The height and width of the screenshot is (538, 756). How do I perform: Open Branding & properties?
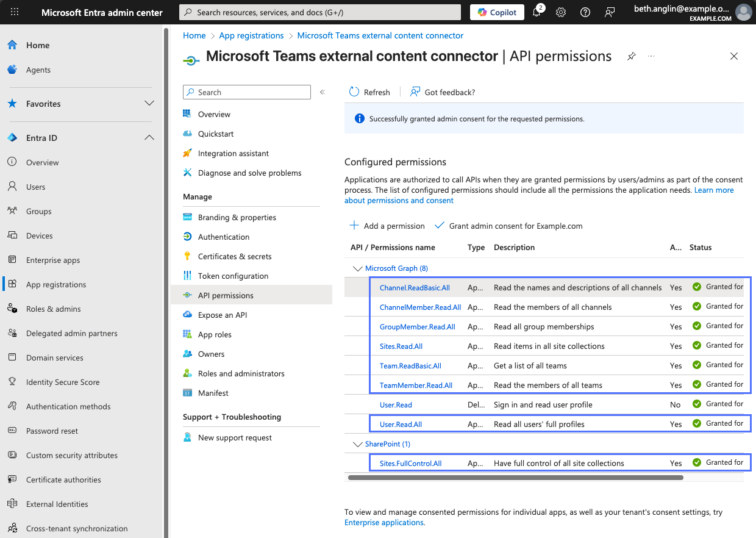[x=237, y=217]
